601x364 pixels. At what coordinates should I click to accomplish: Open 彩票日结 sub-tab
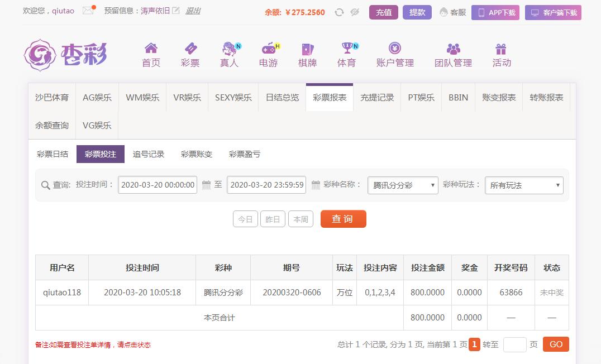pyautogui.click(x=53, y=154)
